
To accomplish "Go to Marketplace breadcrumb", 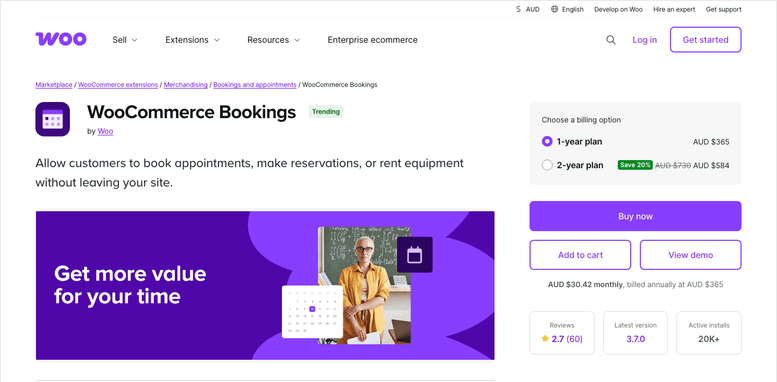I will (x=54, y=85).
